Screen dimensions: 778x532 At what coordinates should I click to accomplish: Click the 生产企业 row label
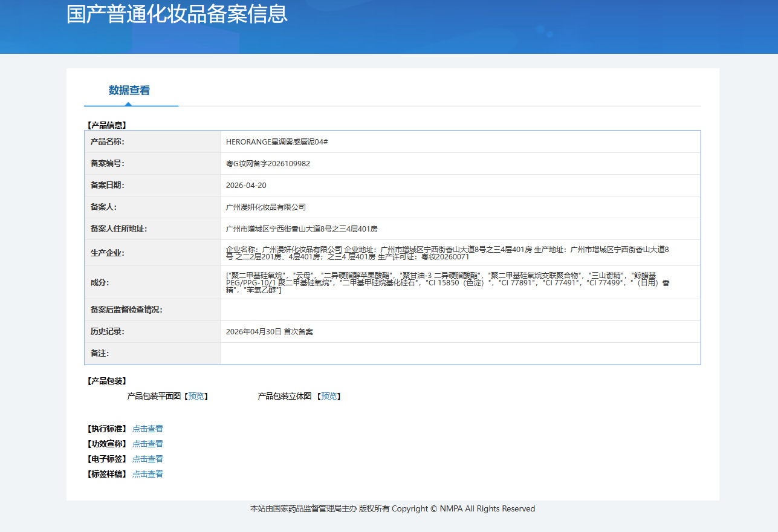pyautogui.click(x=107, y=253)
